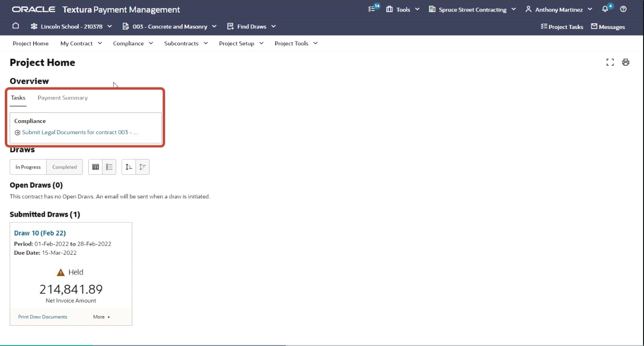Screen dimensions: 644x346
Task: Click the Oracle logo in the header
Action: click(x=34, y=9)
